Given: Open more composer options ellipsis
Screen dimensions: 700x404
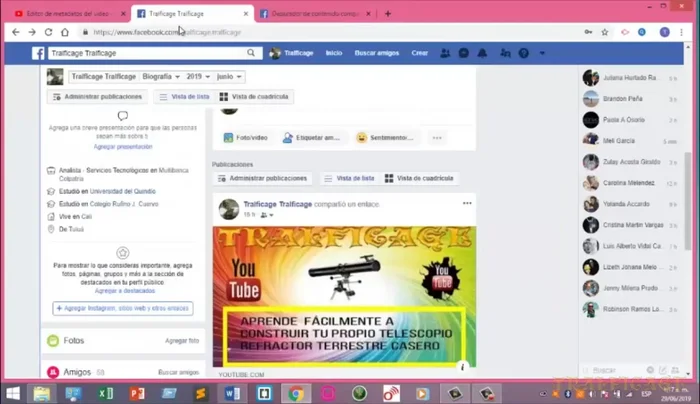Looking at the screenshot, I should 437,138.
